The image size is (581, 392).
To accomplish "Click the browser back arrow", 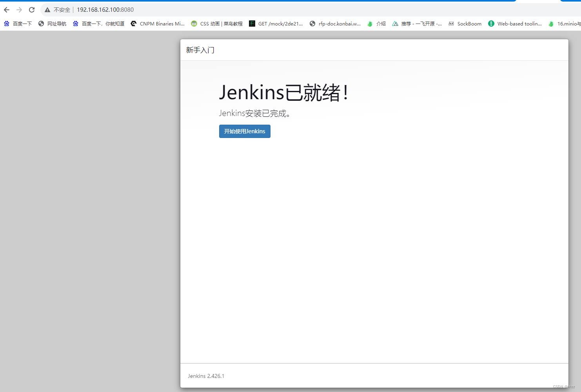I will click(x=7, y=10).
